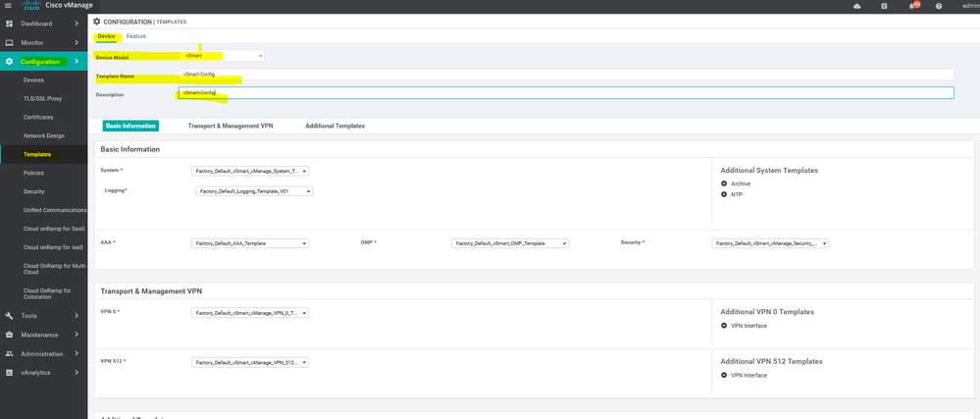Click the admin user menu
The image size is (980, 419).
[x=970, y=6]
